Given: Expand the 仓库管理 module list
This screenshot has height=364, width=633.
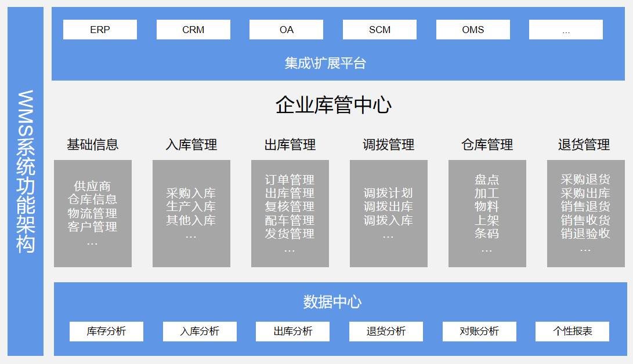Looking at the screenshot, I should pyautogui.click(x=486, y=145).
